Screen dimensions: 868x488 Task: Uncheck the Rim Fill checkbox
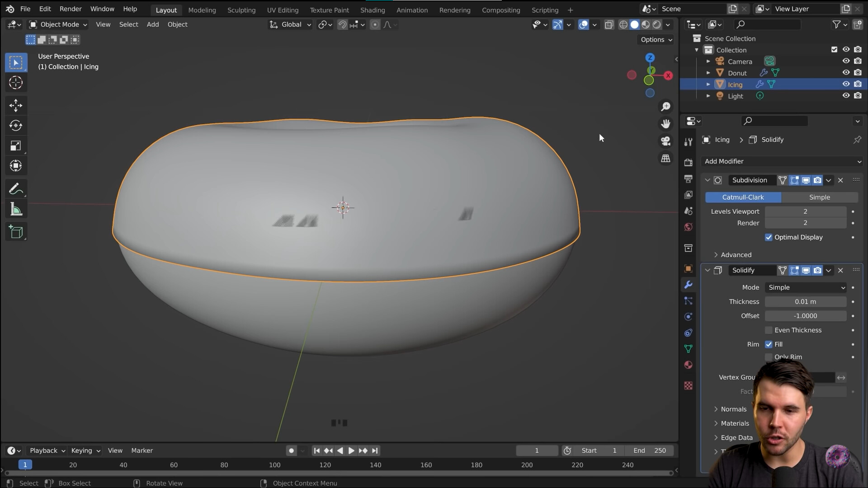pyautogui.click(x=769, y=344)
